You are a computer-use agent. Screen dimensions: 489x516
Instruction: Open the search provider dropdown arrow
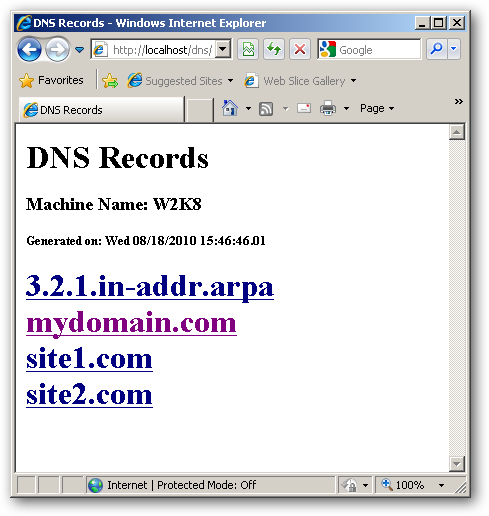click(454, 49)
